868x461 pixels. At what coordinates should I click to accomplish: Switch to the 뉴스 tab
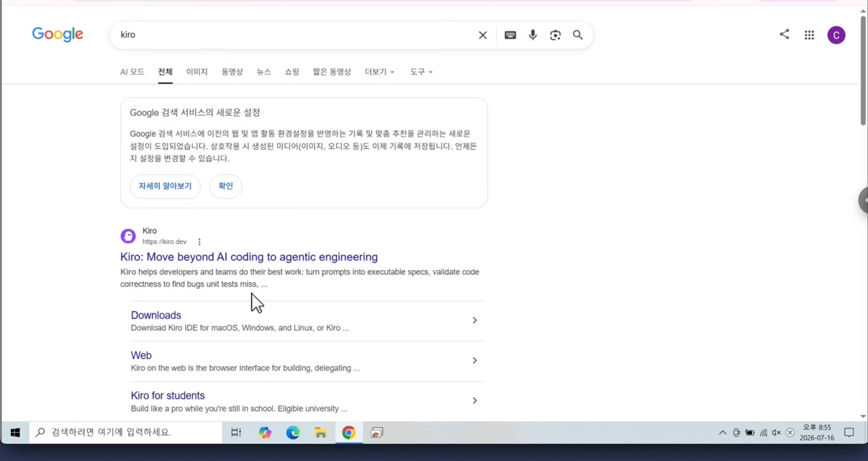pos(264,72)
